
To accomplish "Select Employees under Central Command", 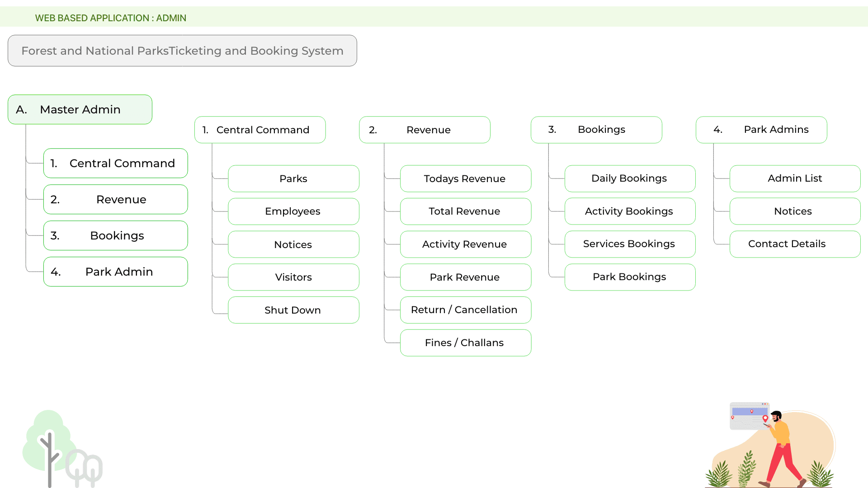I will tap(293, 211).
